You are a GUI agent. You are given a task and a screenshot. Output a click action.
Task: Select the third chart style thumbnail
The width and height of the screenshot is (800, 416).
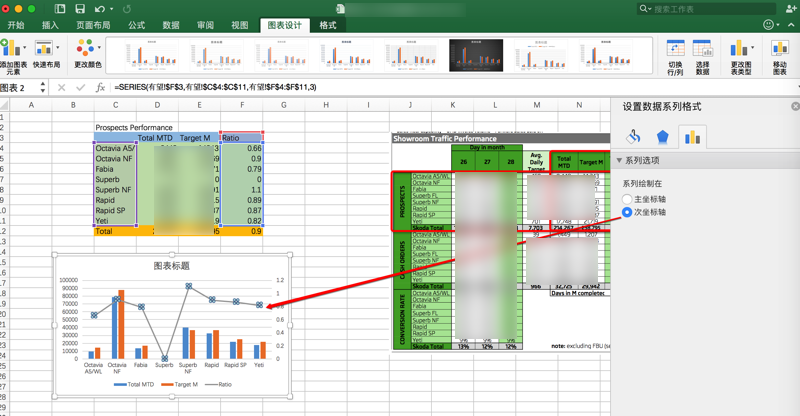(x=281, y=55)
